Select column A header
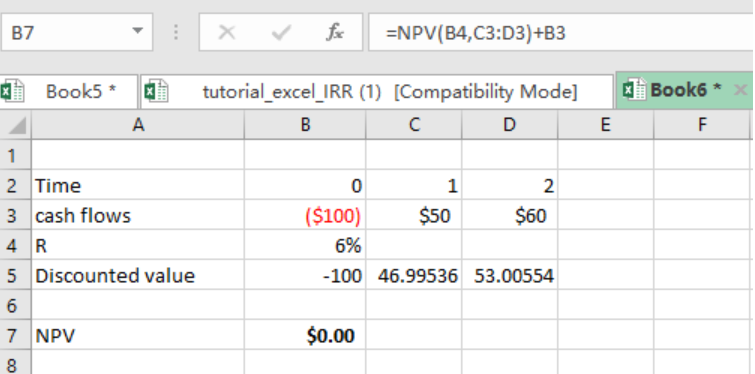 coord(138,125)
